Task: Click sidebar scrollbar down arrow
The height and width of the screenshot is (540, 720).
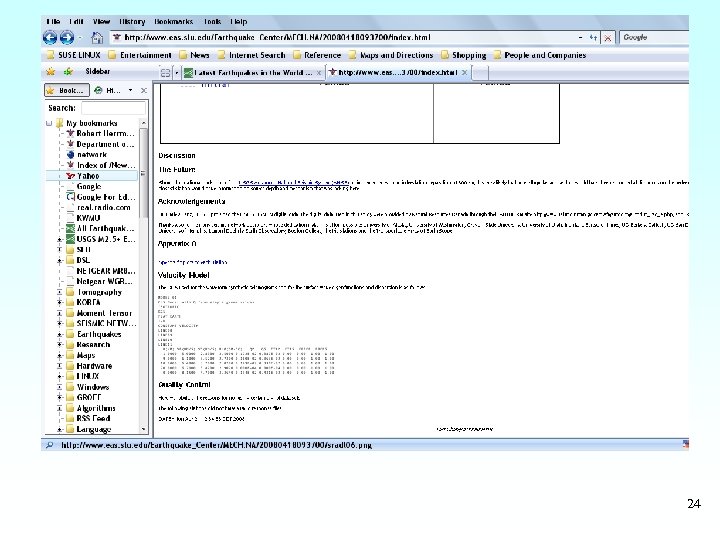Action: (x=144, y=429)
